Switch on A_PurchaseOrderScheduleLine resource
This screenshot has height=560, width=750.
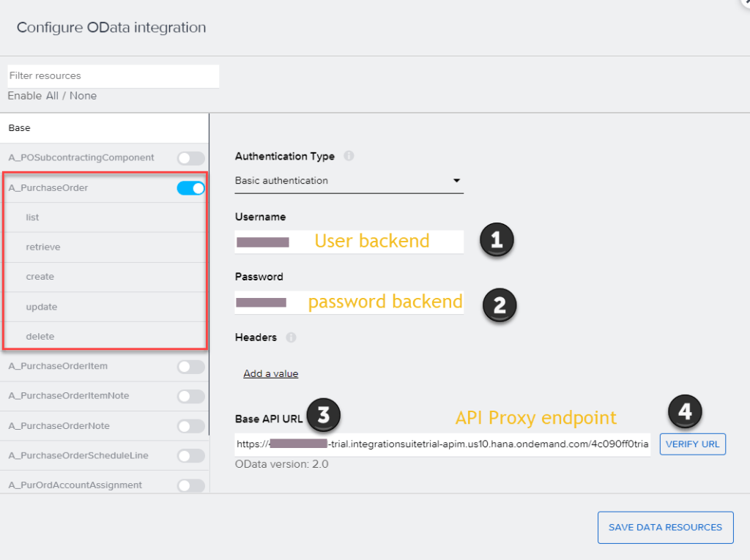tap(190, 456)
